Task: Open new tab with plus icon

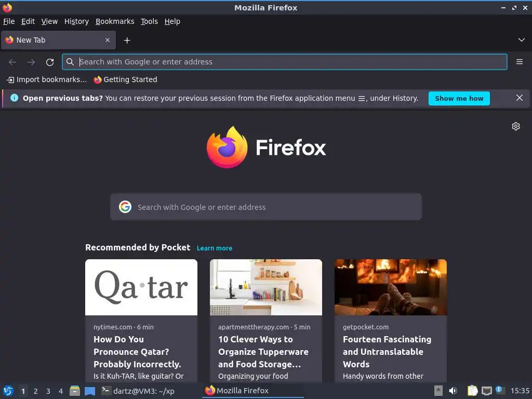Action: coord(127,41)
